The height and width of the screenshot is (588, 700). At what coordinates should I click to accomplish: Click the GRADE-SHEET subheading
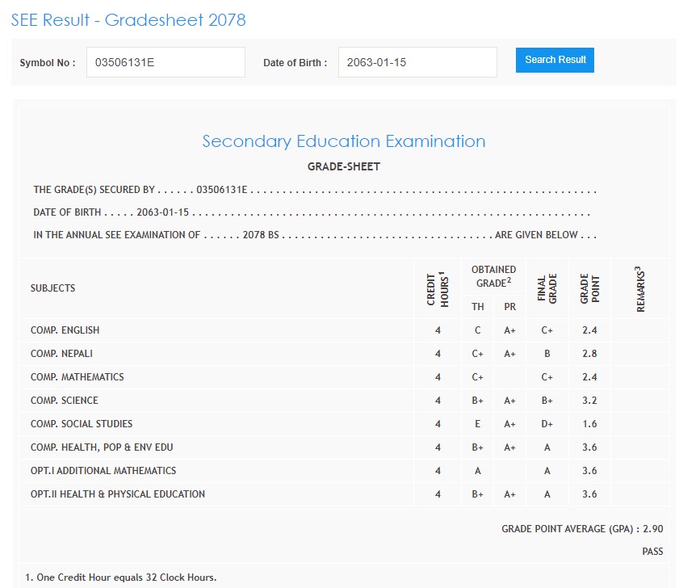pyautogui.click(x=343, y=167)
